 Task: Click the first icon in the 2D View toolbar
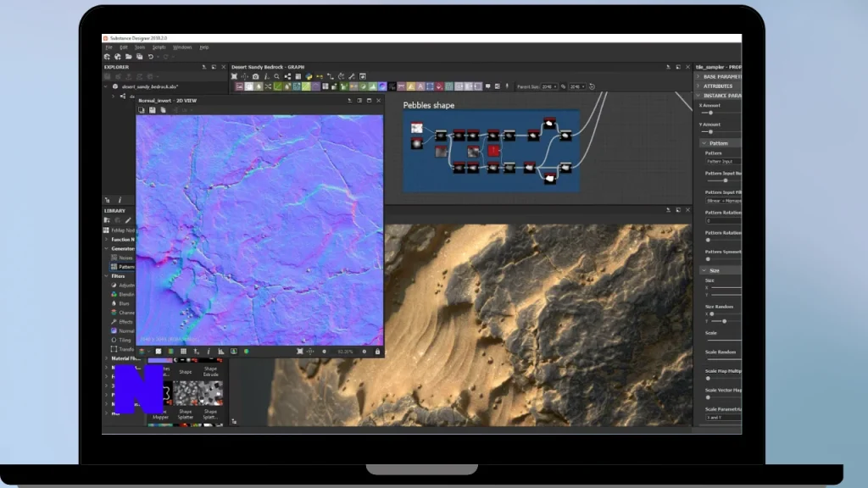coord(142,110)
